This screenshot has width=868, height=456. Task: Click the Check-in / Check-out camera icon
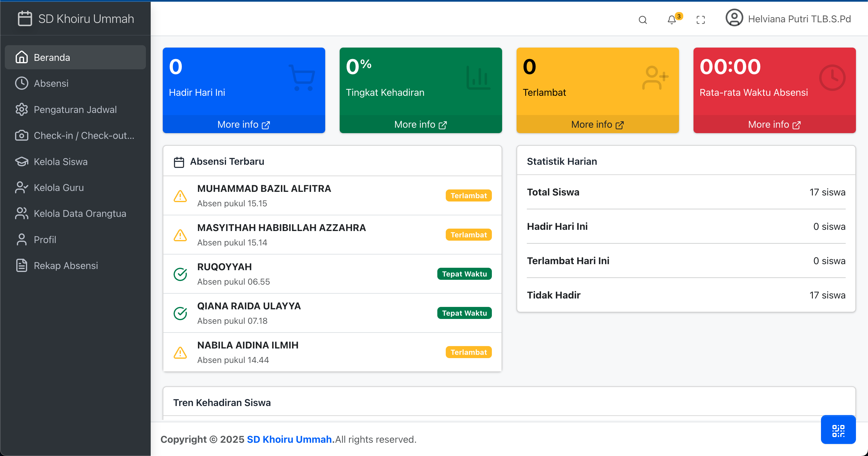click(22, 136)
